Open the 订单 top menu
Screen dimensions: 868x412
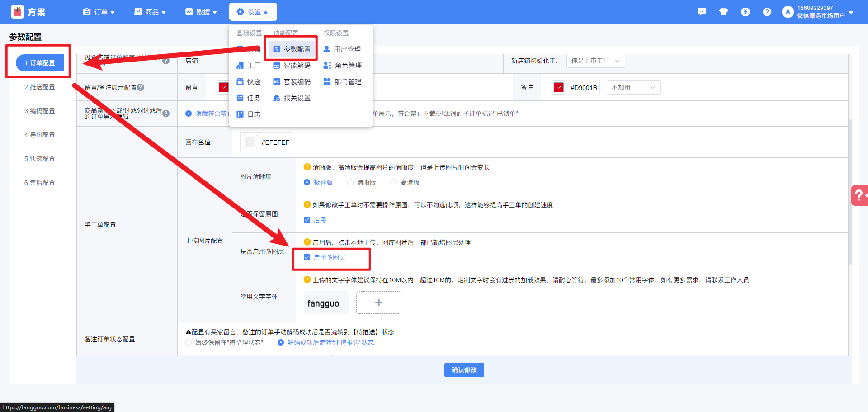pos(99,12)
